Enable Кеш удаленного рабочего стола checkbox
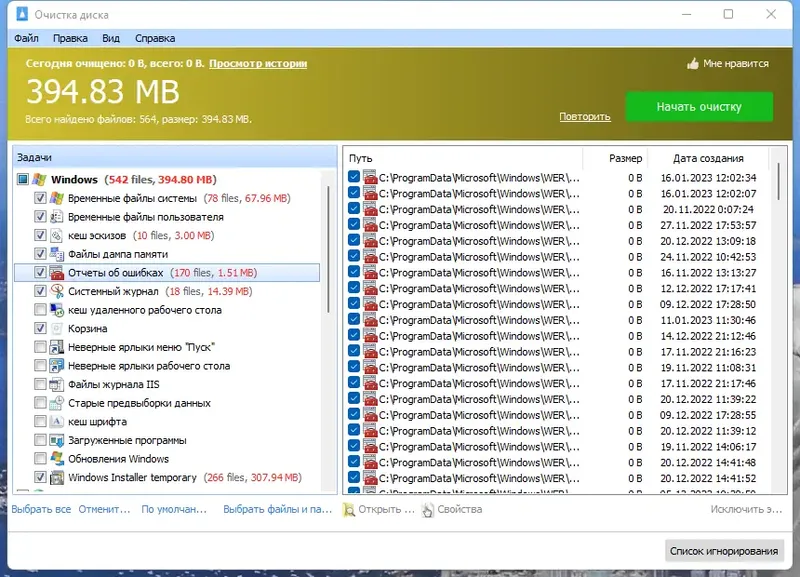 (40, 310)
